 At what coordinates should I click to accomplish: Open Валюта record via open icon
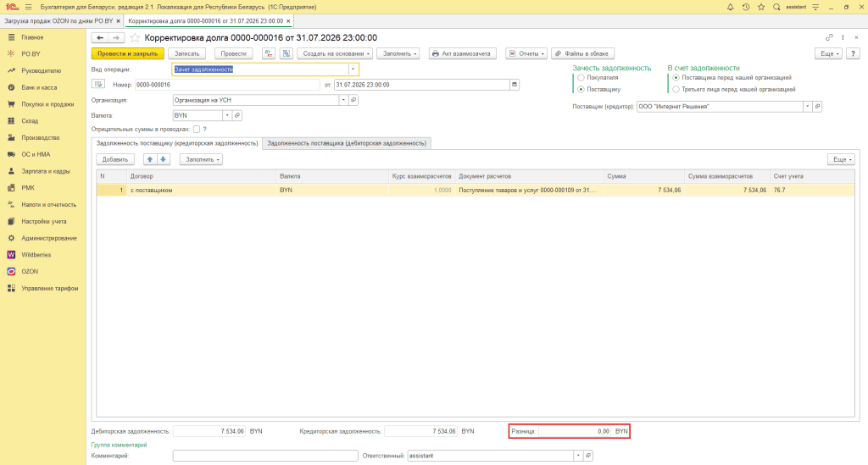(x=237, y=115)
